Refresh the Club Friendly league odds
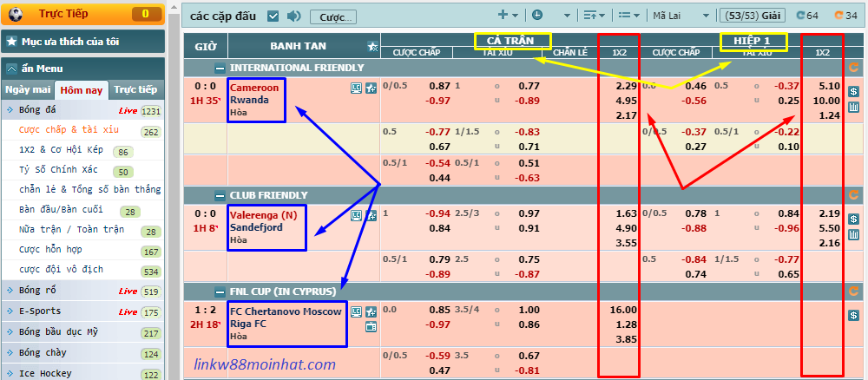 click(x=853, y=194)
